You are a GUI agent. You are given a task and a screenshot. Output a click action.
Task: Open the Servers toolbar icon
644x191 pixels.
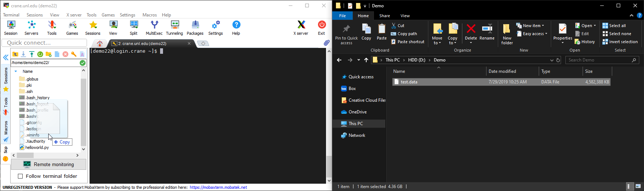(x=31, y=28)
